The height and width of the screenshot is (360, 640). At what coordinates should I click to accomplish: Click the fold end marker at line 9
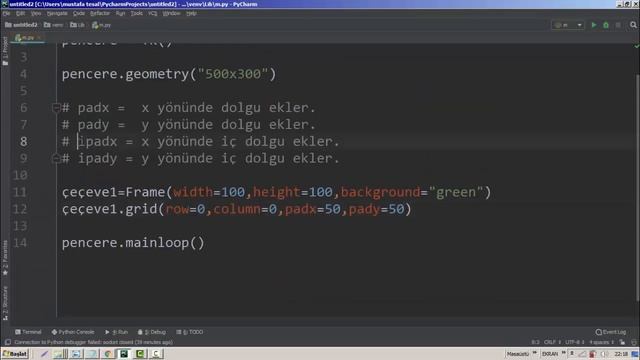click(56, 158)
